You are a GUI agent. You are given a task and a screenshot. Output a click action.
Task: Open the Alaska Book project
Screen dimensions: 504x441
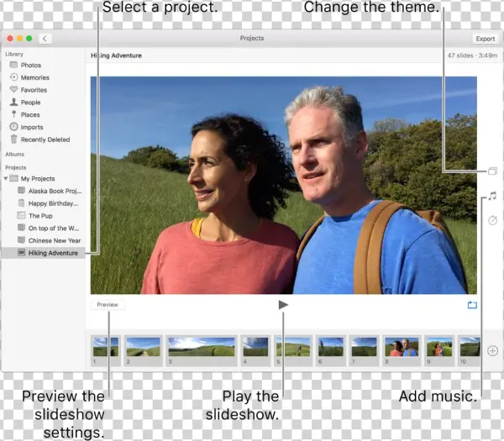pos(54,191)
